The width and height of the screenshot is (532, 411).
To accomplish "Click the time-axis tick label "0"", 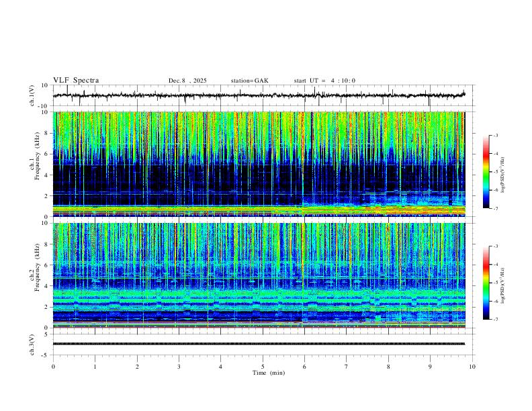I will coord(53,367).
